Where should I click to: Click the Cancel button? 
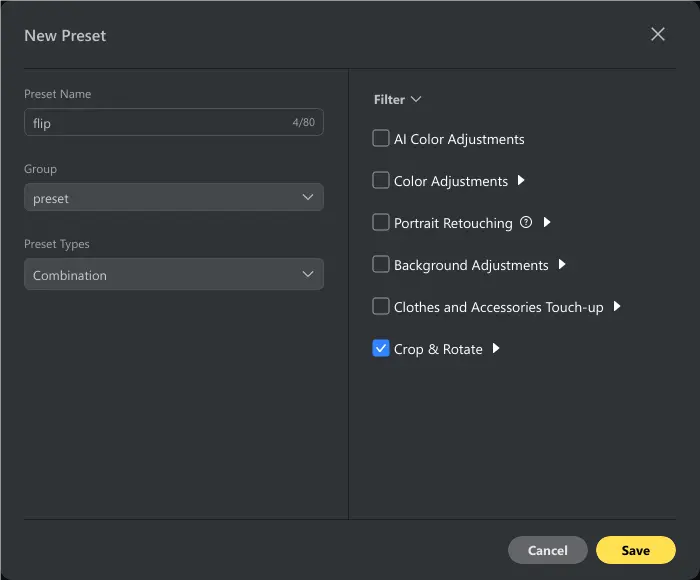pos(548,550)
